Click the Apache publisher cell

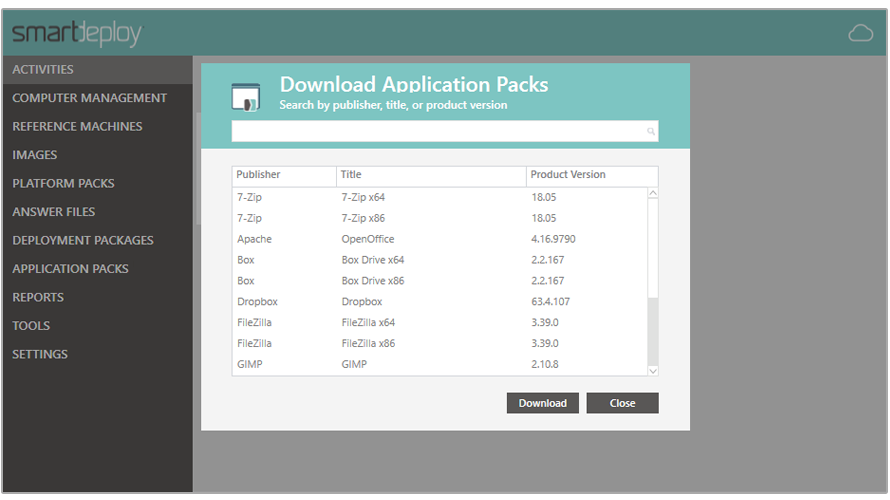pyautogui.click(x=254, y=239)
